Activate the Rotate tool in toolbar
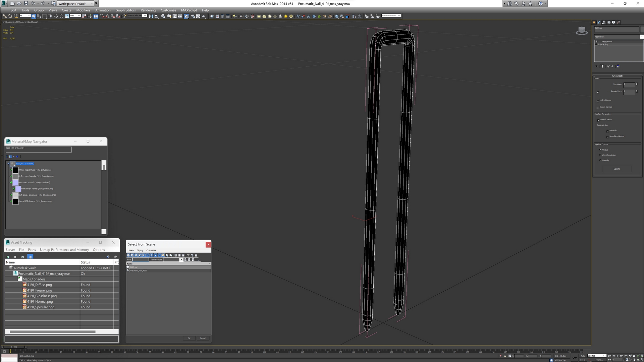 (x=61, y=16)
